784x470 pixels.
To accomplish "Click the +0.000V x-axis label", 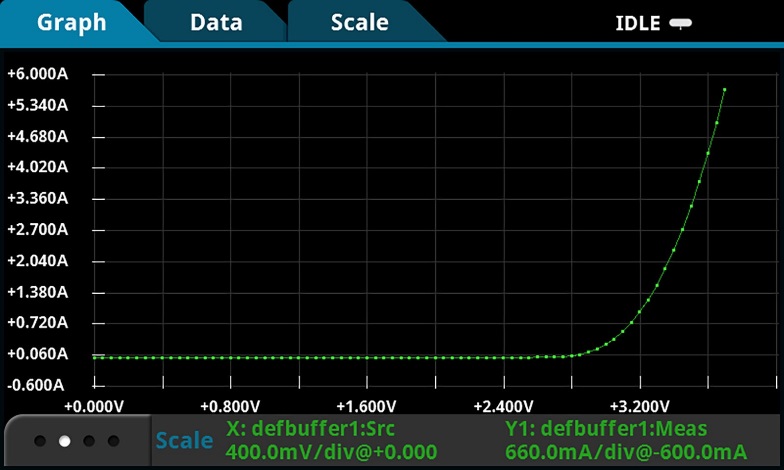I will click(x=94, y=407).
